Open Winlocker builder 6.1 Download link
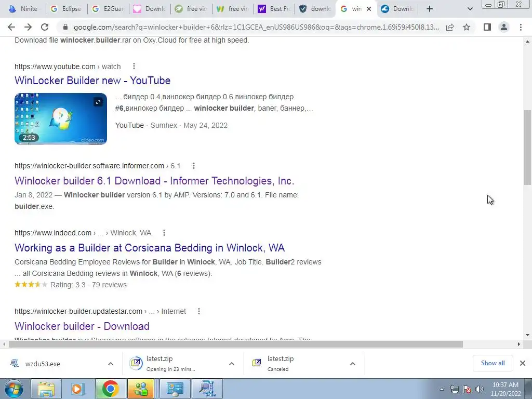532x399 pixels. coord(154,181)
